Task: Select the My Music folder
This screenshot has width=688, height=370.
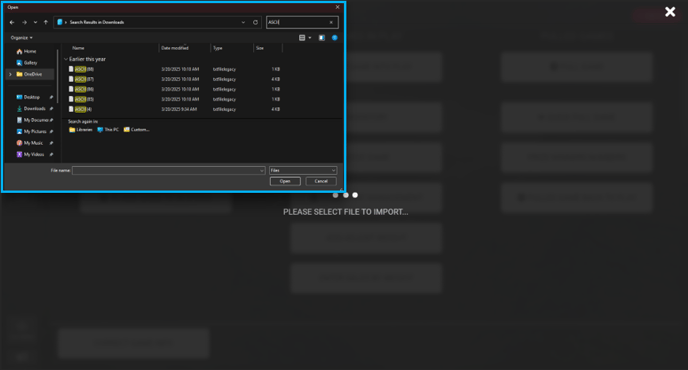Action: tap(33, 143)
